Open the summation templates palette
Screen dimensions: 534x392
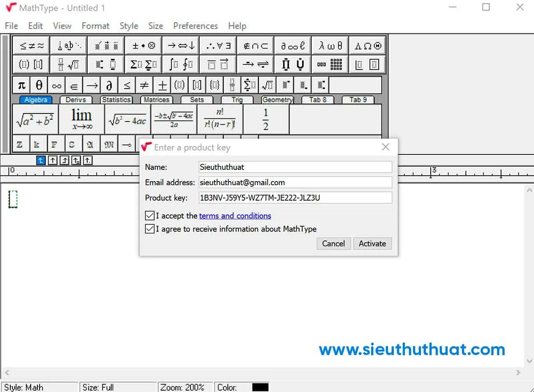pyautogui.click(x=144, y=65)
